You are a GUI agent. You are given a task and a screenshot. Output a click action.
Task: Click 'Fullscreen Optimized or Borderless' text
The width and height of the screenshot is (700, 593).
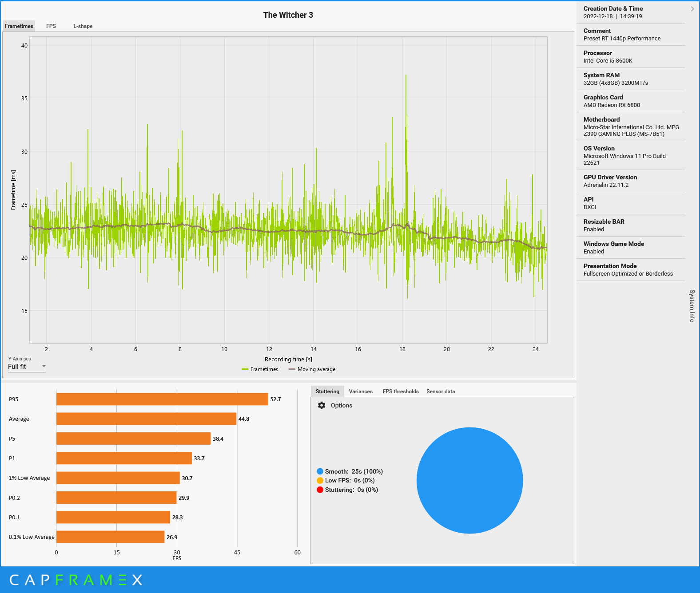[628, 274]
